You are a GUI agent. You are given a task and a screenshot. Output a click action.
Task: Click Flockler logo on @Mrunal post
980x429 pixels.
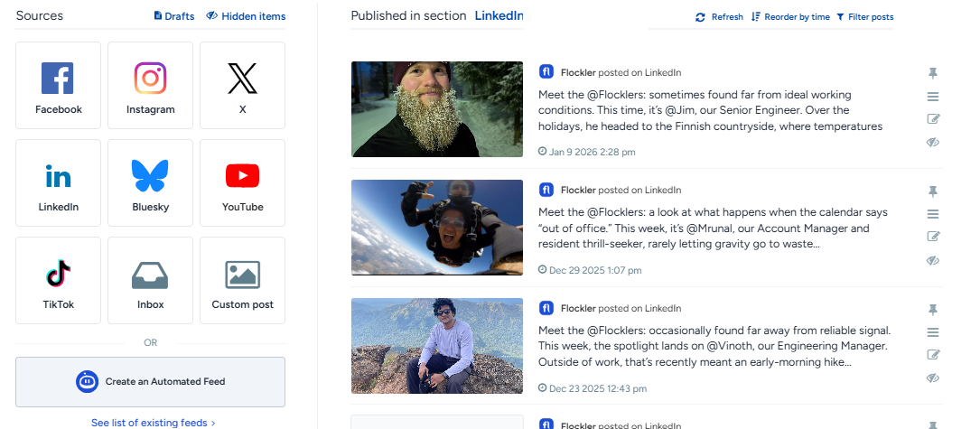click(x=546, y=190)
